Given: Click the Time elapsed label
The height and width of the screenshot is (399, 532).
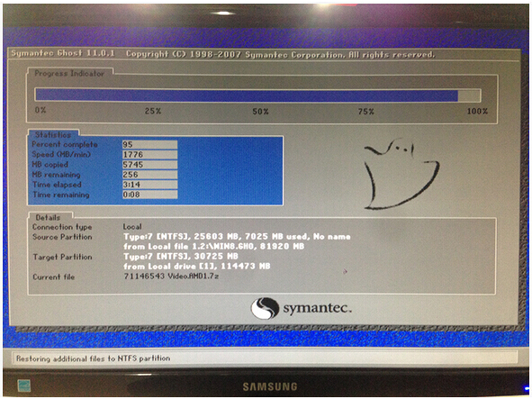Looking at the screenshot, I should coord(57,185).
